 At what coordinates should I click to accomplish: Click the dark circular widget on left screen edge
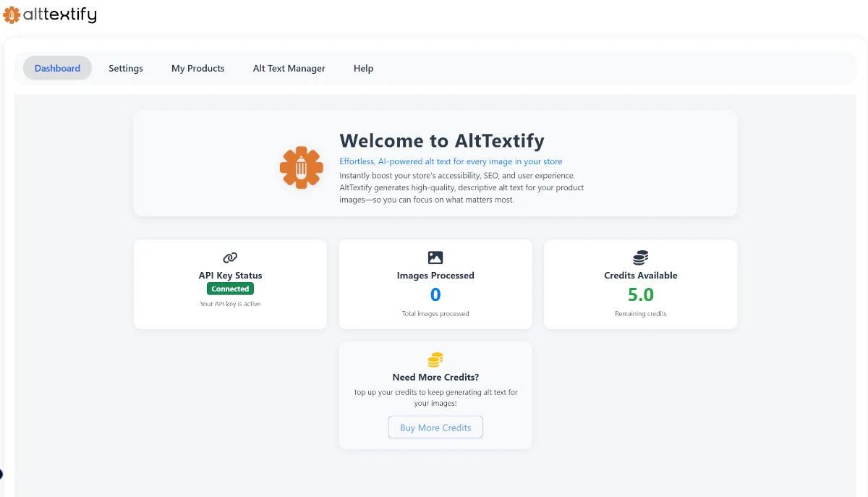coord(2,473)
